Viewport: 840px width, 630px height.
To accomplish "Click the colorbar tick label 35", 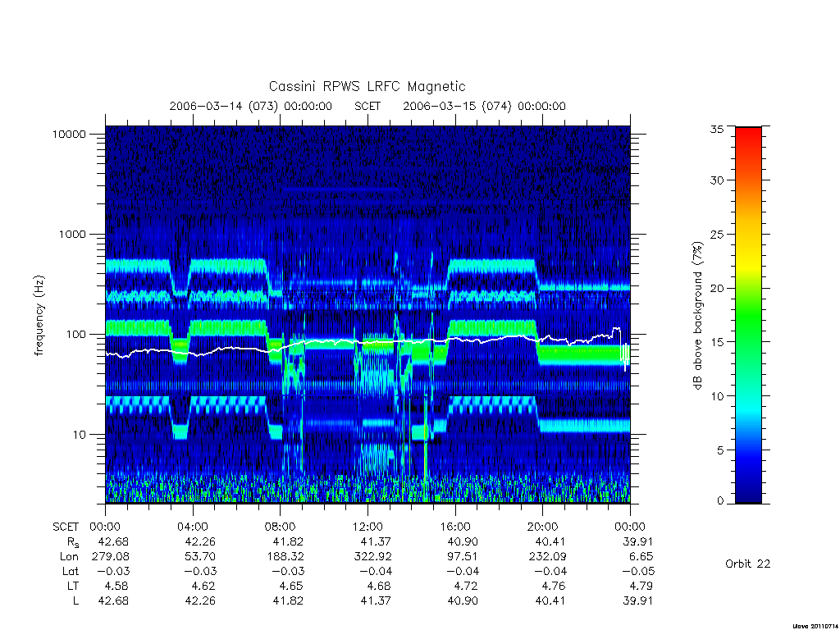I will tap(716, 129).
